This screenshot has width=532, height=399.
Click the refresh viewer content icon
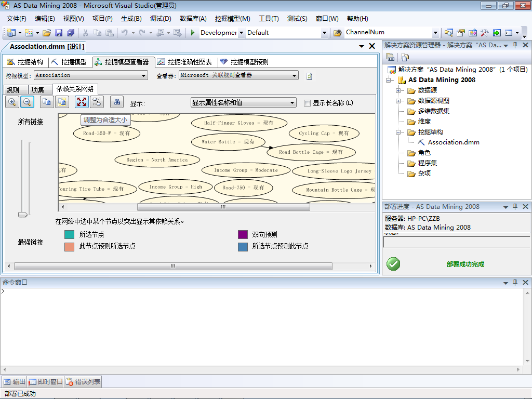(x=310, y=76)
